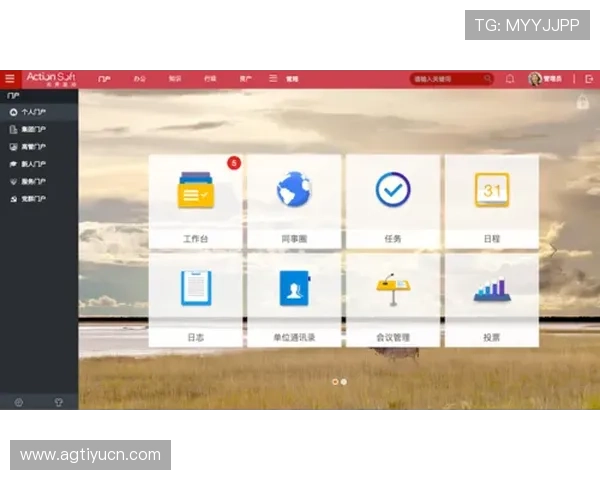
Task: Click the logout icon in the header
Action: tap(589, 79)
